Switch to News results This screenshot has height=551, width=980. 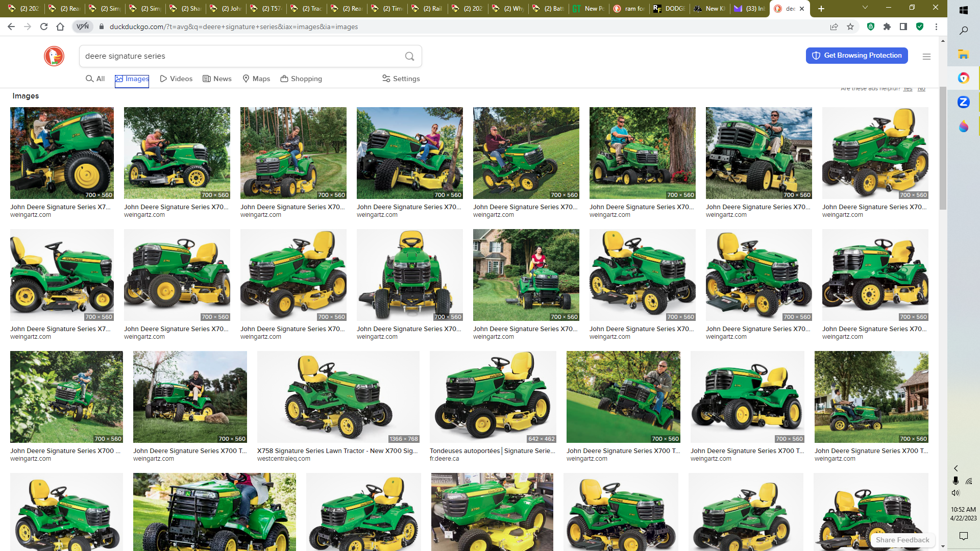(217, 79)
